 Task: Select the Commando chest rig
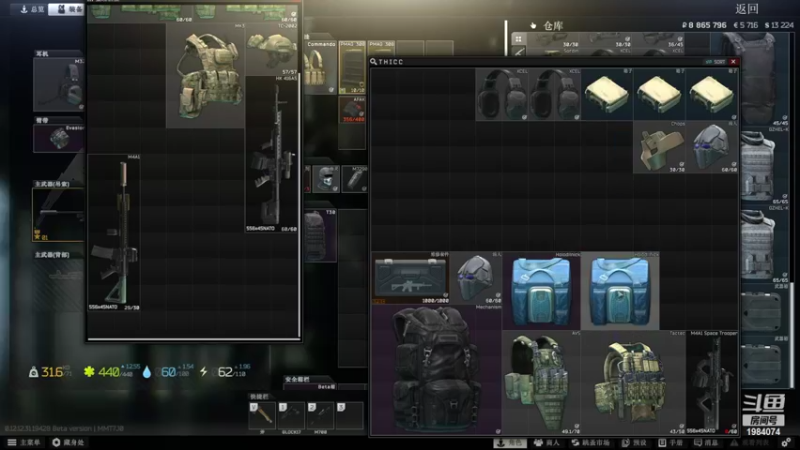(320, 67)
